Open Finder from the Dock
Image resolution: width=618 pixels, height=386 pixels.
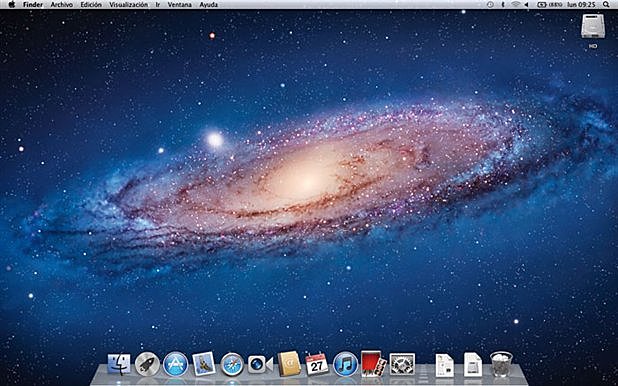119,364
